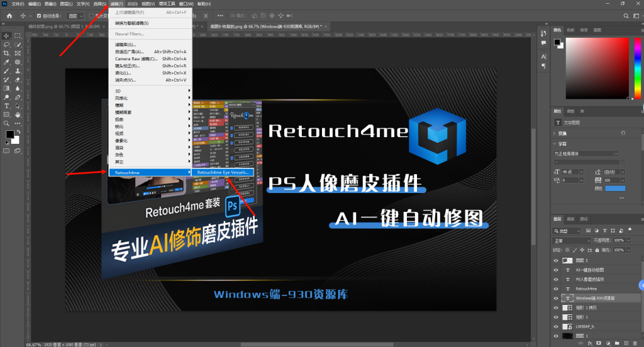The height and width of the screenshot is (347, 644).
Task: Pick the Zoom magnifier tool
Action: [x=6, y=124]
